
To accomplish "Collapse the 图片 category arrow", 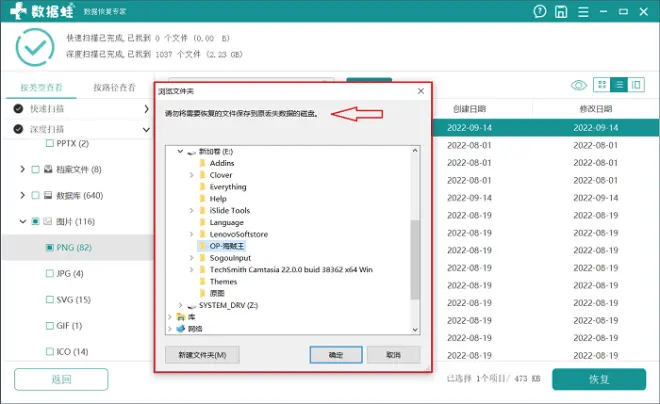I will tap(23, 221).
